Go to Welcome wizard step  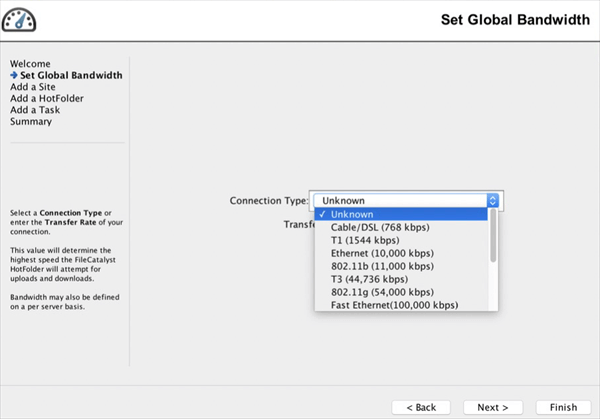[x=30, y=64]
